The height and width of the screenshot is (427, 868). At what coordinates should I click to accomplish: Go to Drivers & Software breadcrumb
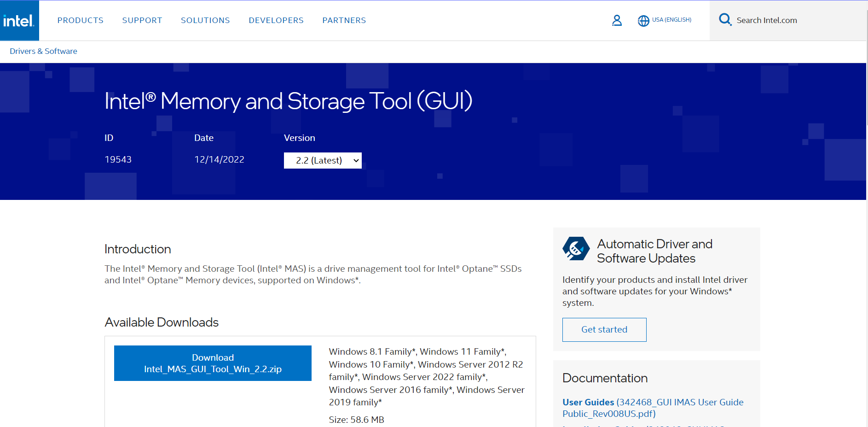tap(43, 51)
